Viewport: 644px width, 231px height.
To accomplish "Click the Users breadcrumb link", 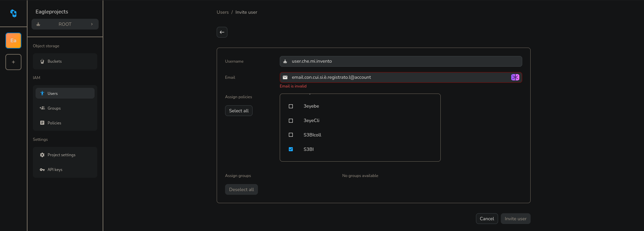I will click(222, 12).
